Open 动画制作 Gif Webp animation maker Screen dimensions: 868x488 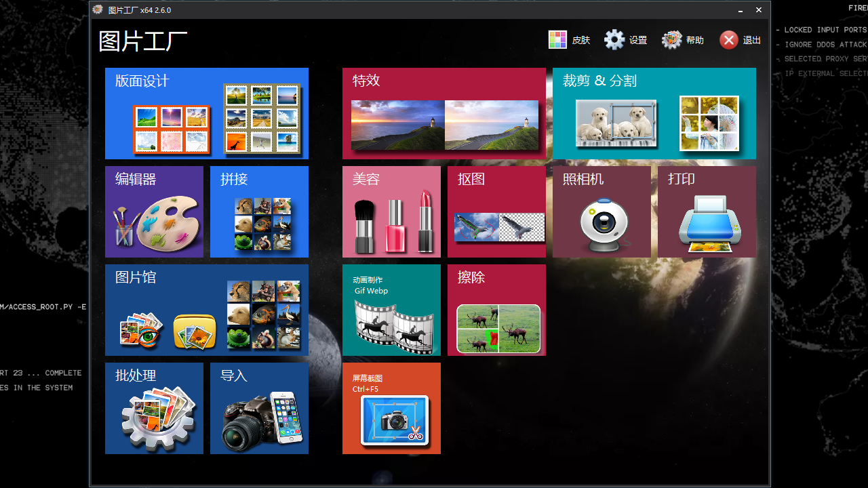[x=391, y=310]
